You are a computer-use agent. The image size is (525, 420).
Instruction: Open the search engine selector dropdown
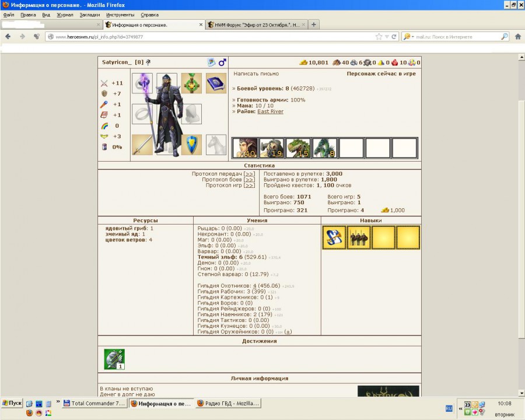click(409, 37)
